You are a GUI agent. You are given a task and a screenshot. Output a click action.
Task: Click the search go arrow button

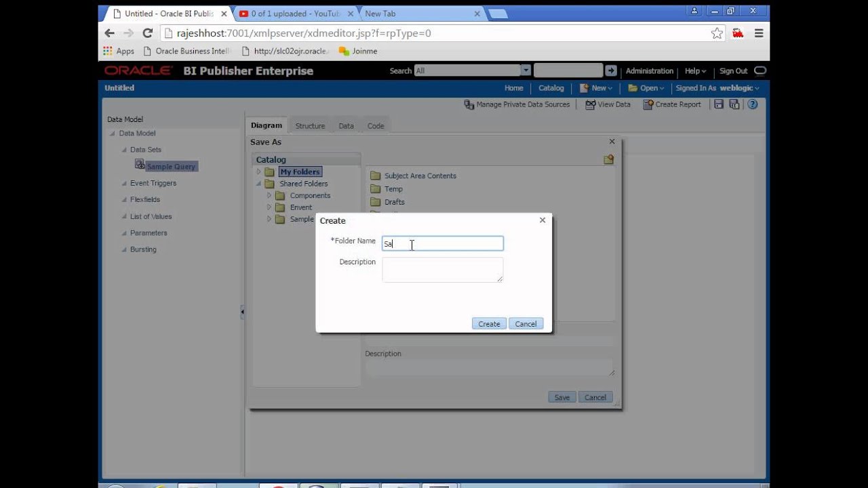pos(611,70)
